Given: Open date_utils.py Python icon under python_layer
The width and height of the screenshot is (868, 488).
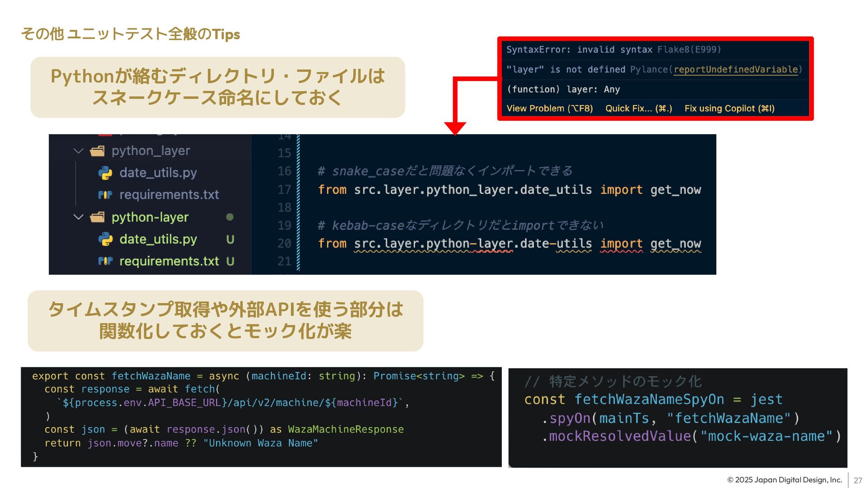Looking at the screenshot, I should [x=105, y=173].
